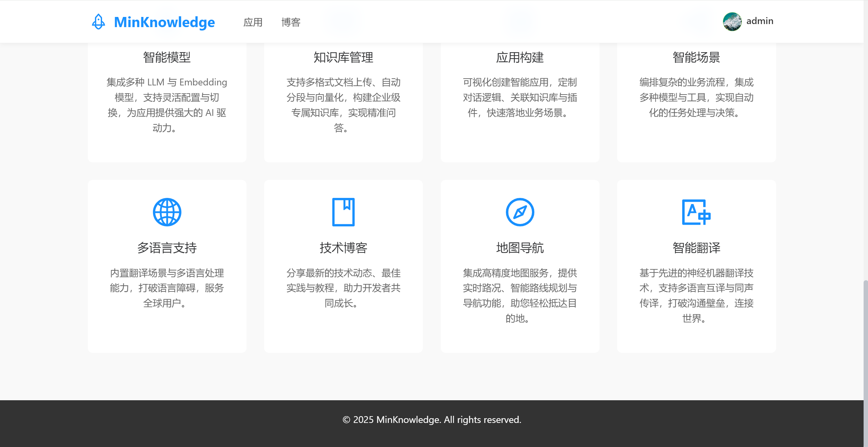Click the 智能翻译 card title
Image resolution: width=868 pixels, height=447 pixels.
point(696,248)
